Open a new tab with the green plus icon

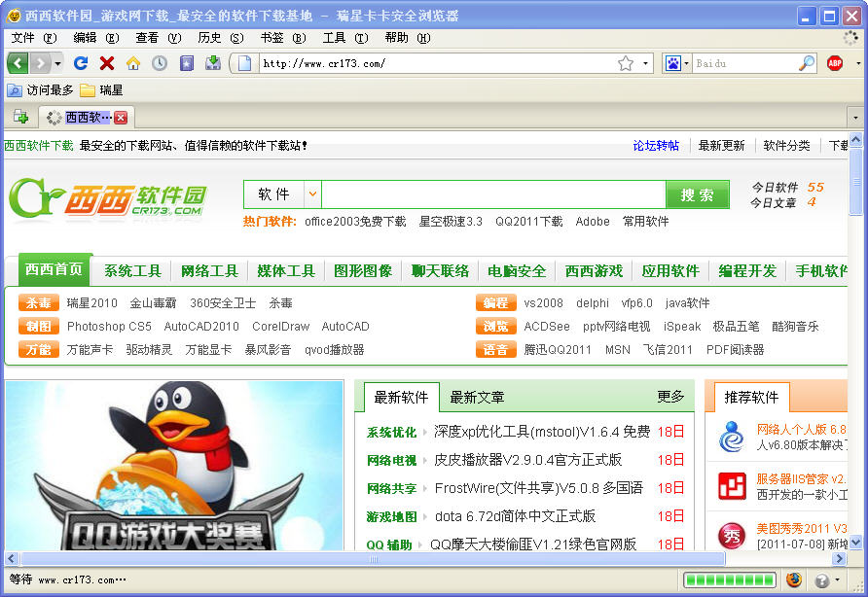coord(21,117)
